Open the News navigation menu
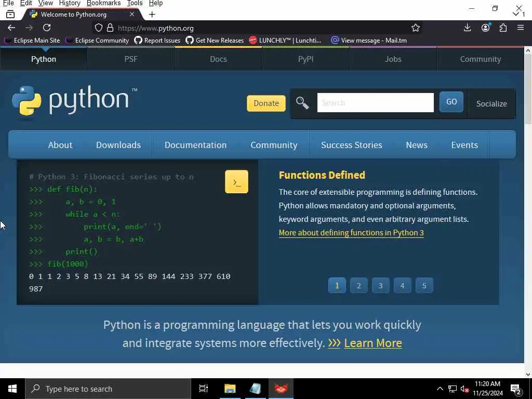Screen dimensions: 532x399 [x=417, y=145]
